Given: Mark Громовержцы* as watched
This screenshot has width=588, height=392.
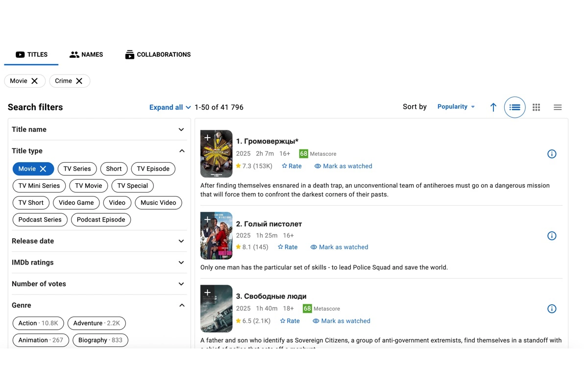Looking at the screenshot, I should [x=343, y=166].
